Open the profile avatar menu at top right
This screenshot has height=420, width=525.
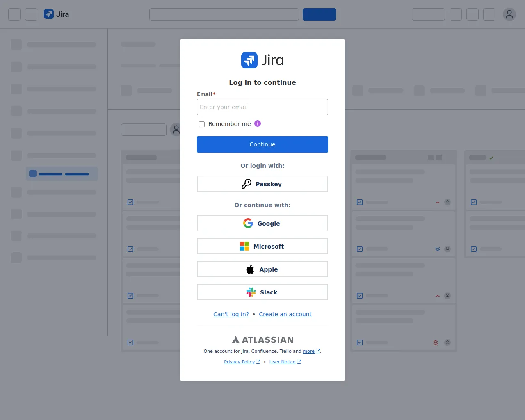click(x=509, y=14)
